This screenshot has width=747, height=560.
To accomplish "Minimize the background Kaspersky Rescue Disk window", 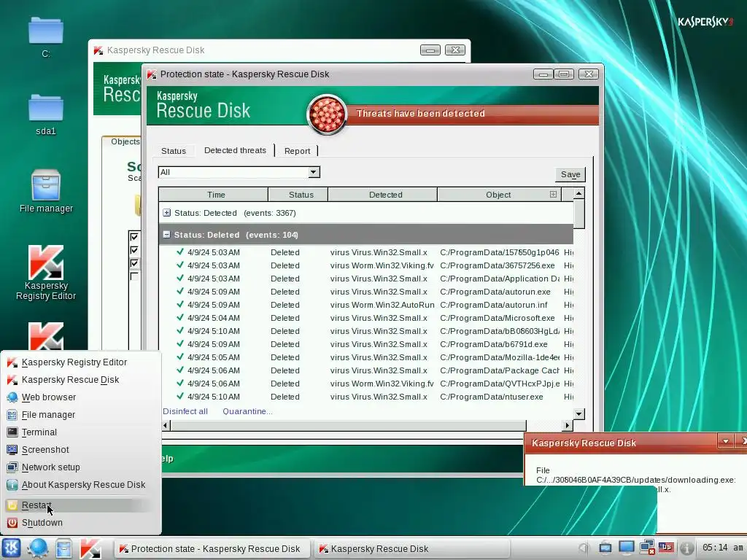I will click(x=430, y=50).
